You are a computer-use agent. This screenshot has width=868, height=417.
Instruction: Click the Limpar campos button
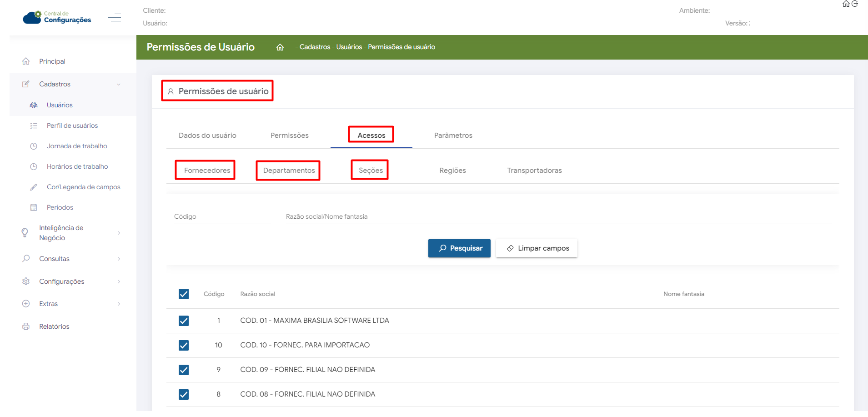537,248
